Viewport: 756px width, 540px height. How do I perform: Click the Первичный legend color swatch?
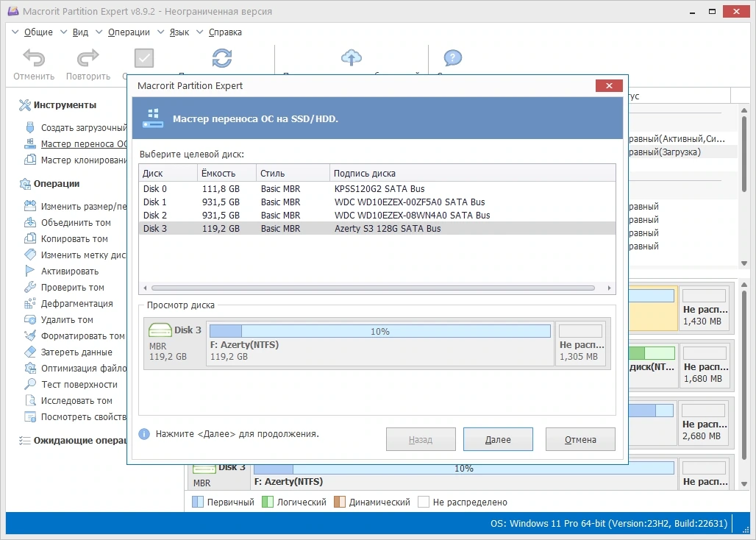coord(198,502)
